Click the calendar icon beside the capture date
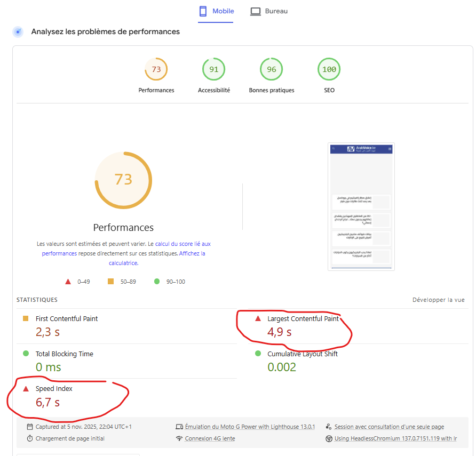 point(30,427)
